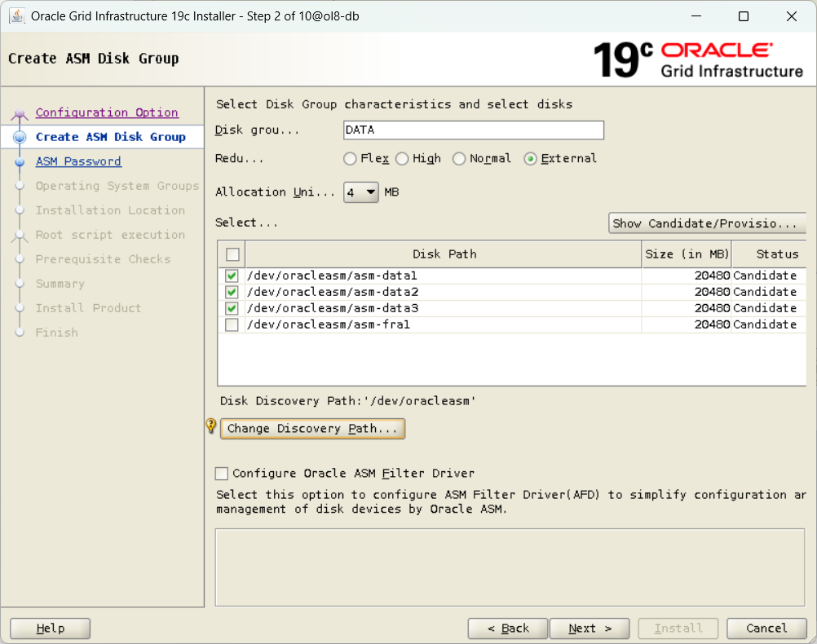Enable Configure Oracle ASM Filter Driver
The width and height of the screenshot is (817, 644).
[222, 473]
